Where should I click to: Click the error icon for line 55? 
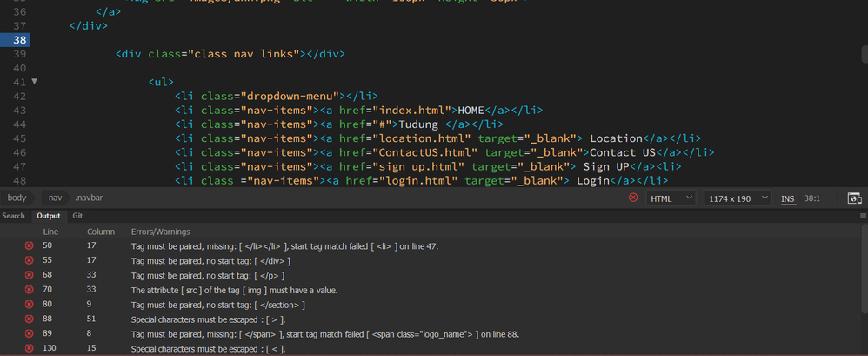pyautogui.click(x=29, y=260)
